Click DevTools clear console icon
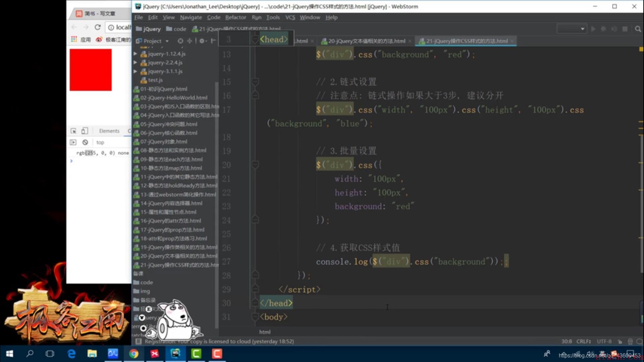644x362 pixels. point(85,142)
